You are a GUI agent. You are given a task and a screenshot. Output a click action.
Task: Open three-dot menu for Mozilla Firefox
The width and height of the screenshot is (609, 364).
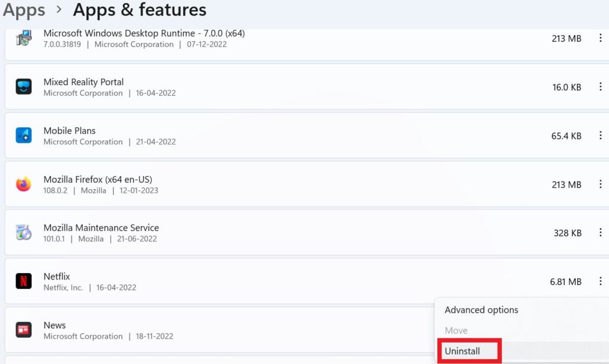(x=600, y=184)
